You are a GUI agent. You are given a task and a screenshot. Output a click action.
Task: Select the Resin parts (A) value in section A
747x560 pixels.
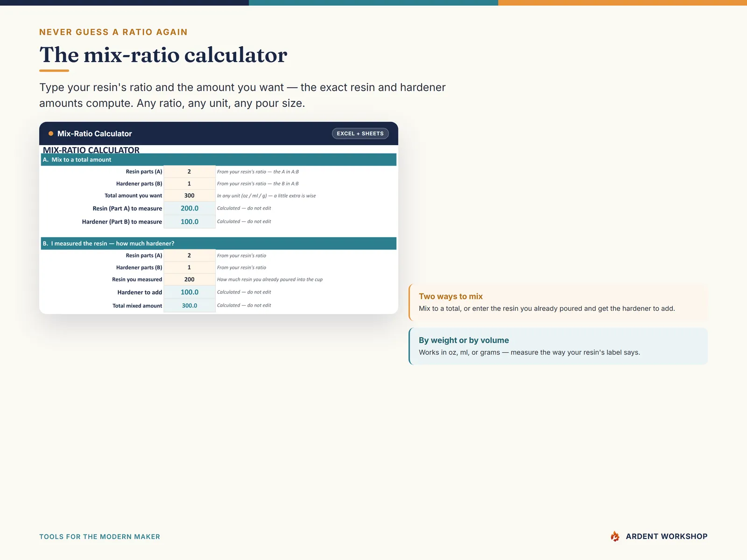click(189, 172)
